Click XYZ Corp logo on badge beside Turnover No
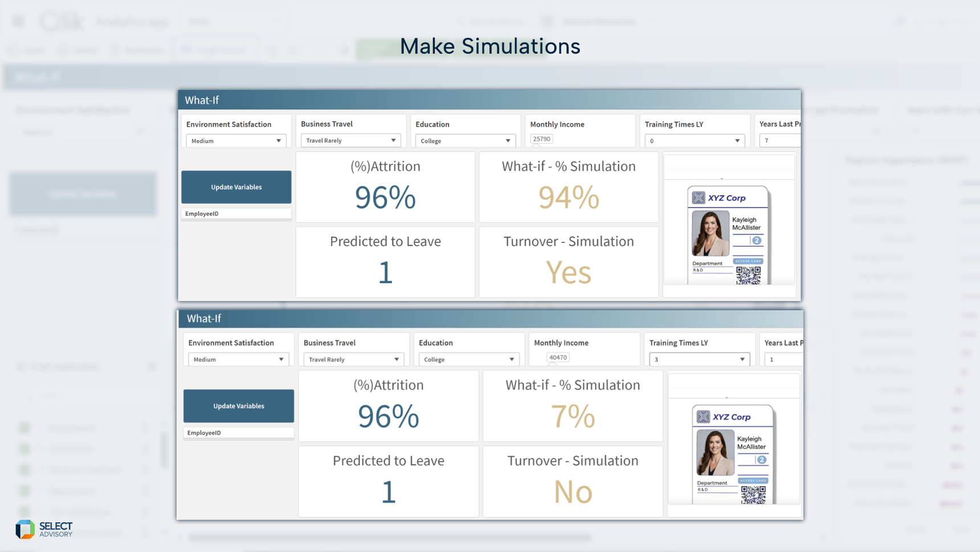Image resolution: width=980 pixels, height=552 pixels. coord(724,417)
